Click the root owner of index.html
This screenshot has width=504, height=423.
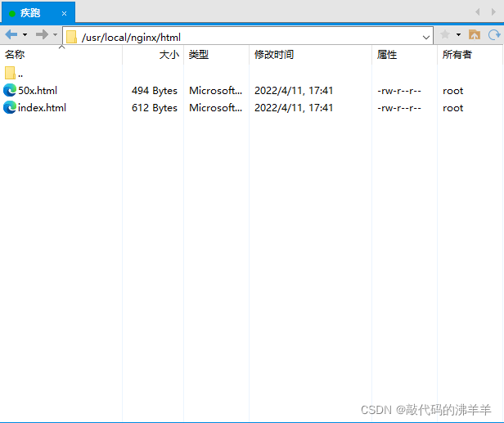tap(453, 108)
